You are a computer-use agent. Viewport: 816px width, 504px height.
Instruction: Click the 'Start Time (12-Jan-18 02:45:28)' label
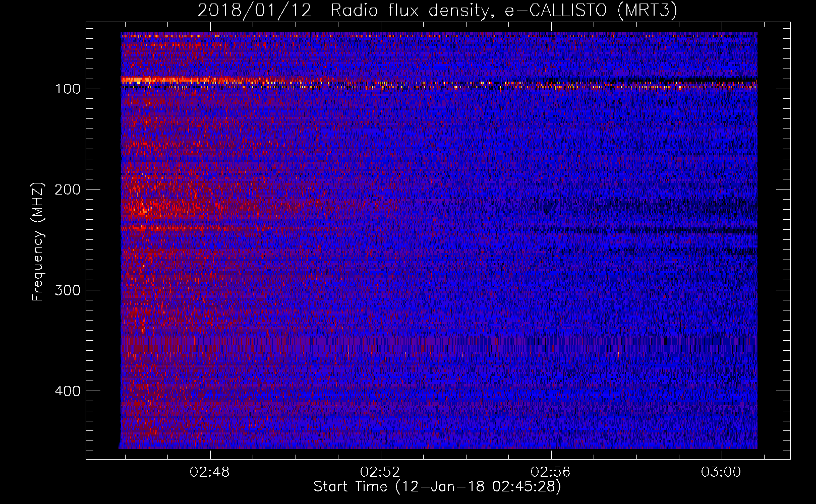437,487
